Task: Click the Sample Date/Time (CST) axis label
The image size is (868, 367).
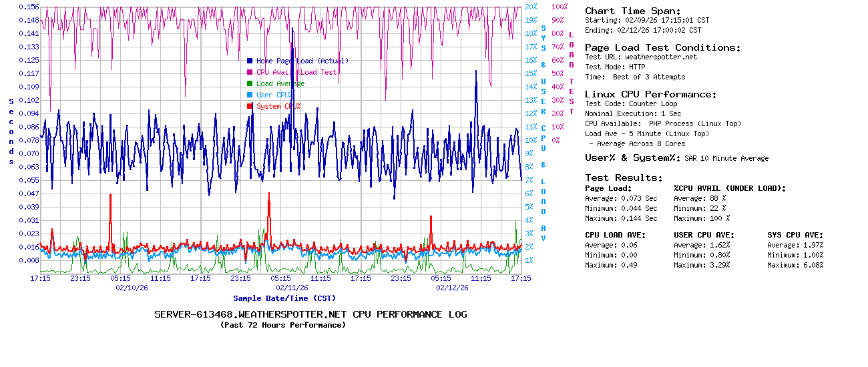Action: click(x=284, y=298)
